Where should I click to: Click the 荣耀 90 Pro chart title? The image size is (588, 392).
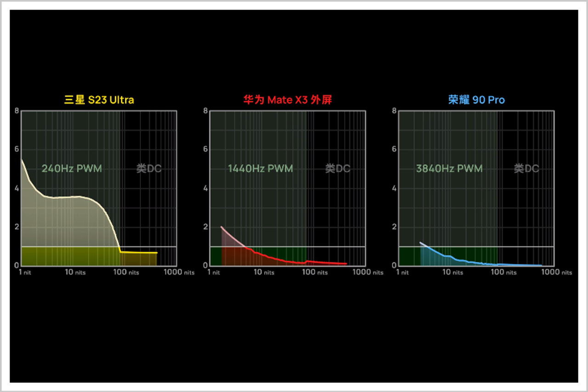(x=476, y=100)
